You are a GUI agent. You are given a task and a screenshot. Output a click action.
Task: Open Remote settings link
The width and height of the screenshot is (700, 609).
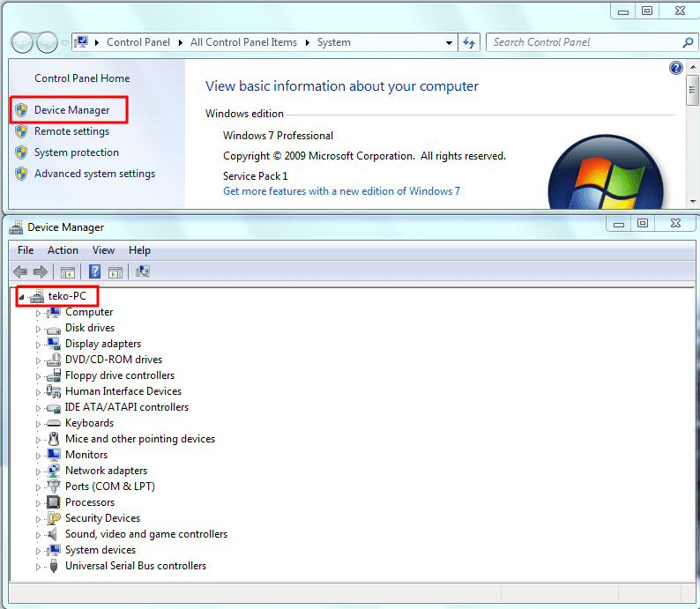[72, 131]
